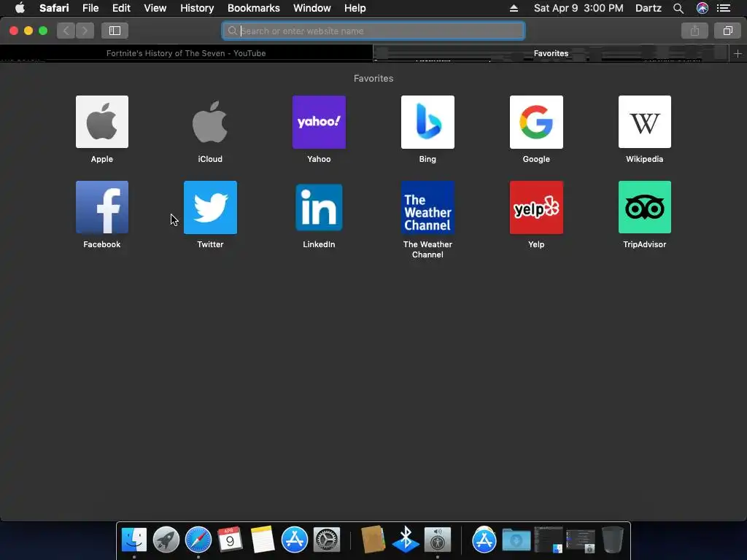This screenshot has height=560, width=747.
Task: Open the Twitter favorite
Action: pos(210,207)
